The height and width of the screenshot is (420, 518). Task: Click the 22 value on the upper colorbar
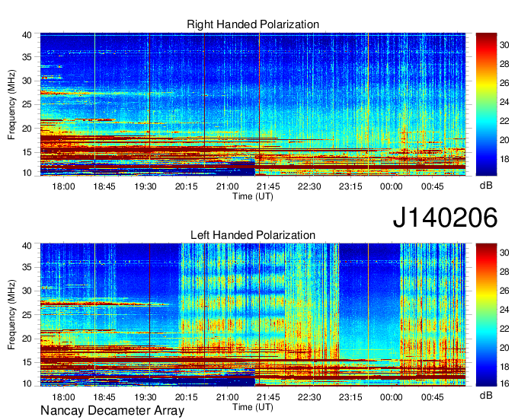504,121
